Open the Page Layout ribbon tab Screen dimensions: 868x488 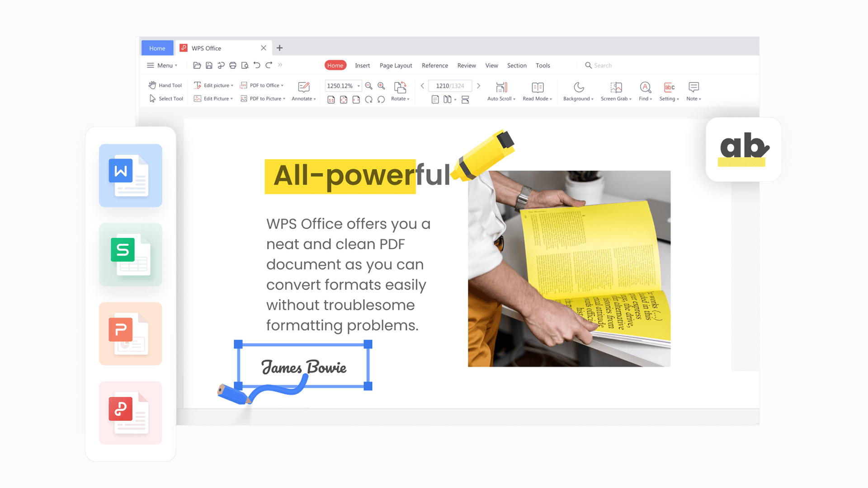click(396, 66)
